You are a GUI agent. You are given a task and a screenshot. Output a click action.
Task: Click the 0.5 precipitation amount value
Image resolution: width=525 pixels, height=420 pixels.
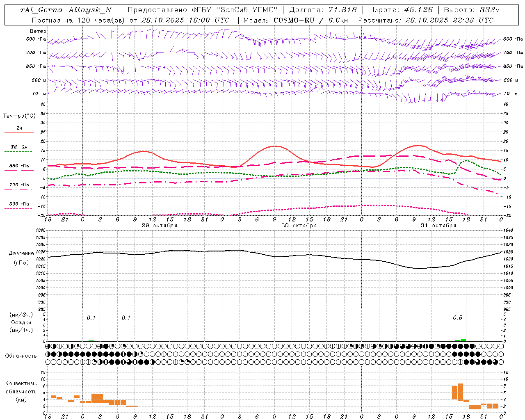[x=457, y=317]
